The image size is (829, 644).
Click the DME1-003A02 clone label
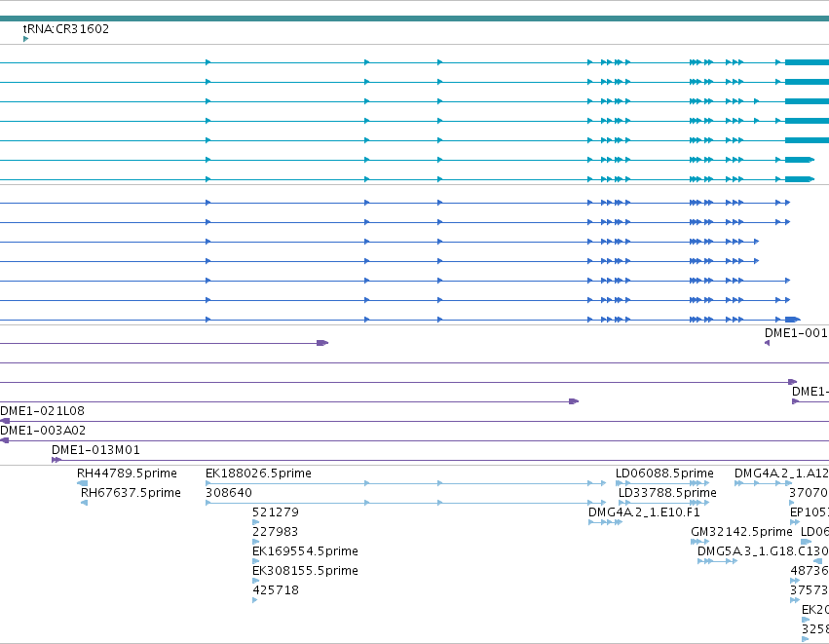pos(43,431)
